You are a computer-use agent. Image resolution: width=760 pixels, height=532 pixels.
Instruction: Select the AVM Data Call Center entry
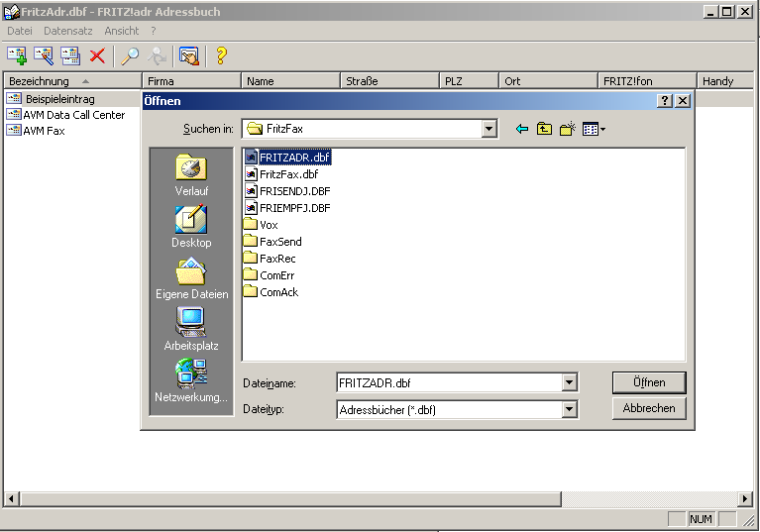click(x=66, y=115)
